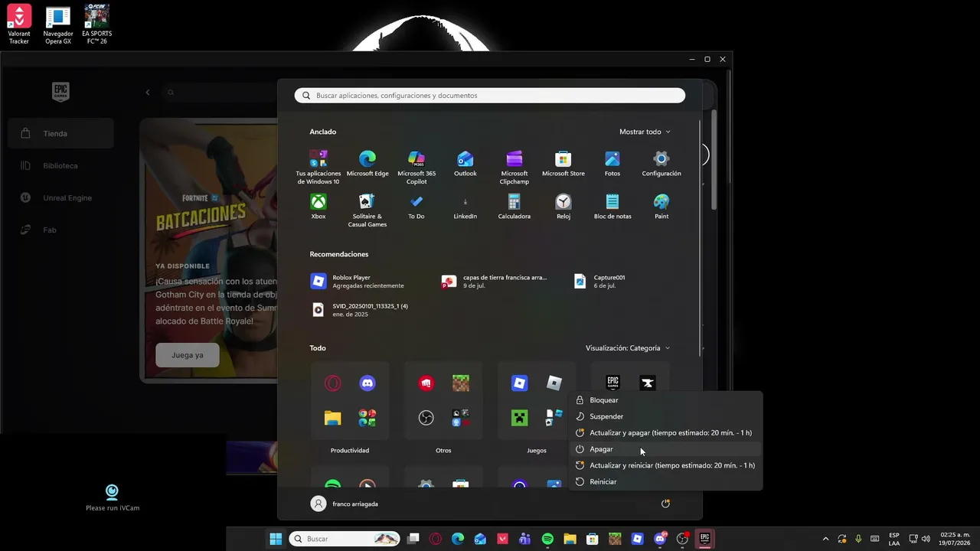Screen dimensions: 980x551
Task: Select Actualizar y reiniciar option
Action: coord(666,465)
